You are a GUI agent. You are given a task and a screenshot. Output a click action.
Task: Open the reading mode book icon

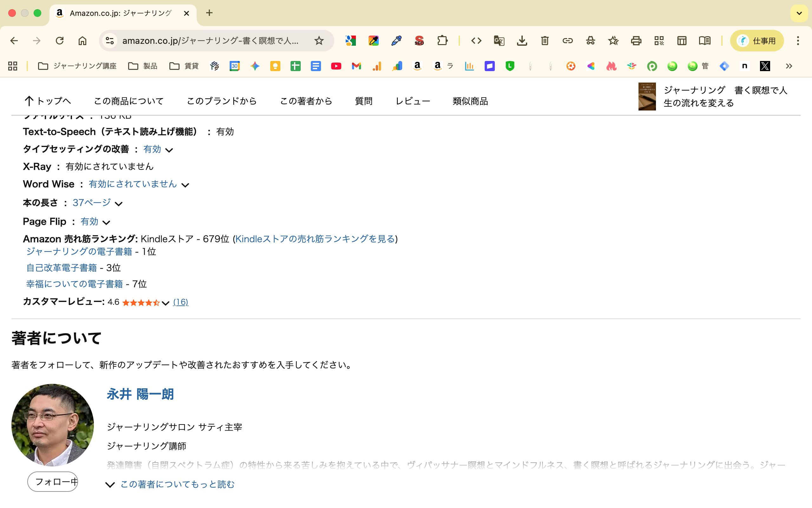click(x=704, y=41)
